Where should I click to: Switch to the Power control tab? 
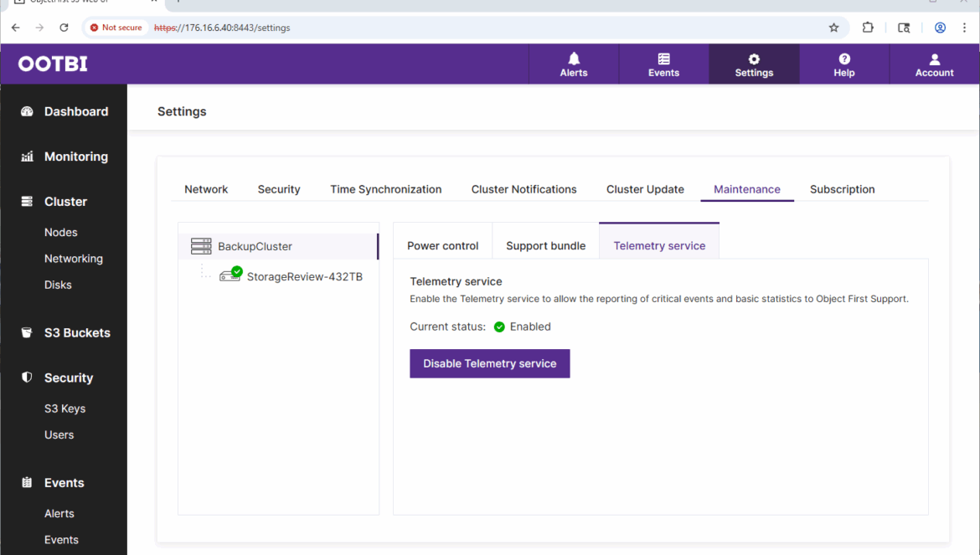click(442, 246)
